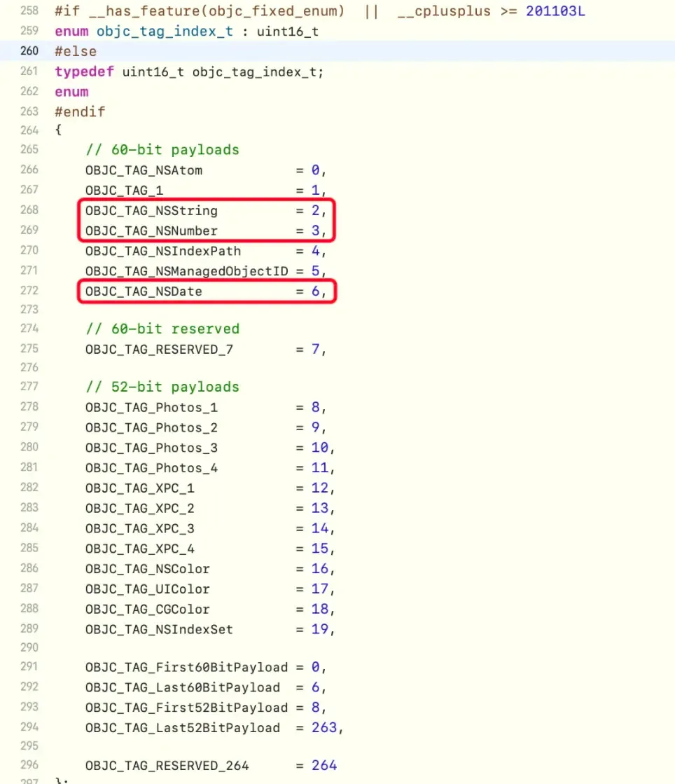Click the OBJC_TAG_RESERVED_264 identifier
Image resolution: width=675 pixels, height=784 pixels.
(x=167, y=765)
